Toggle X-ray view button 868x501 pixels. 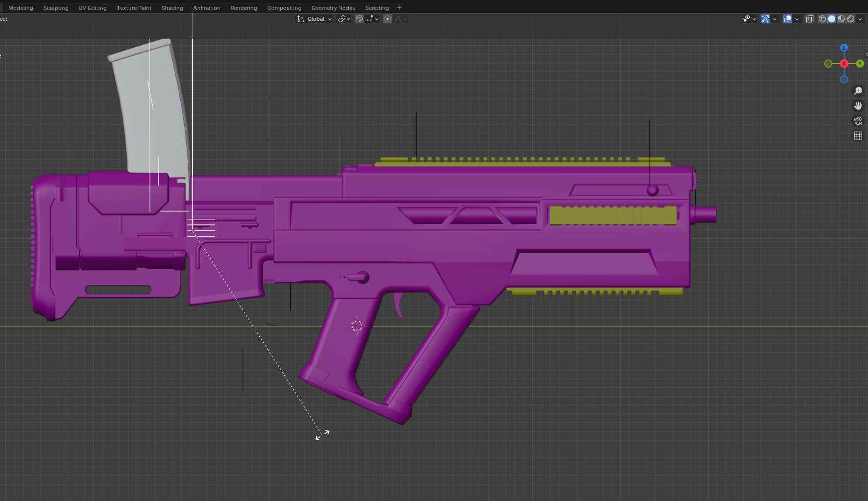[810, 19]
